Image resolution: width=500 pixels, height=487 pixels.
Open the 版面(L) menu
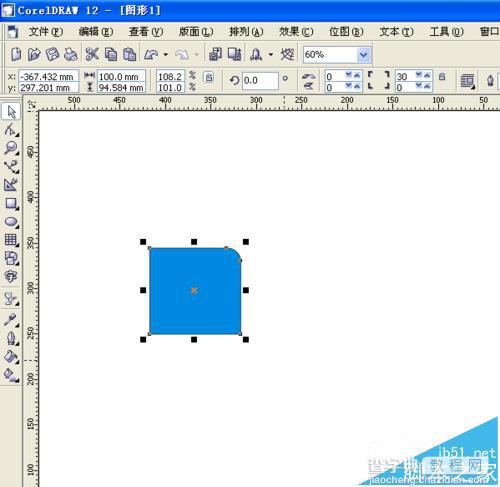196,32
